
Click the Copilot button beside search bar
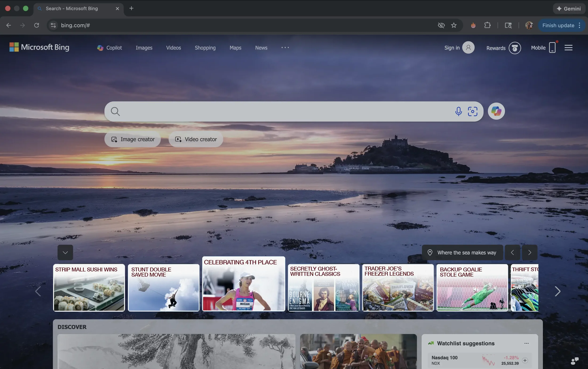point(496,111)
